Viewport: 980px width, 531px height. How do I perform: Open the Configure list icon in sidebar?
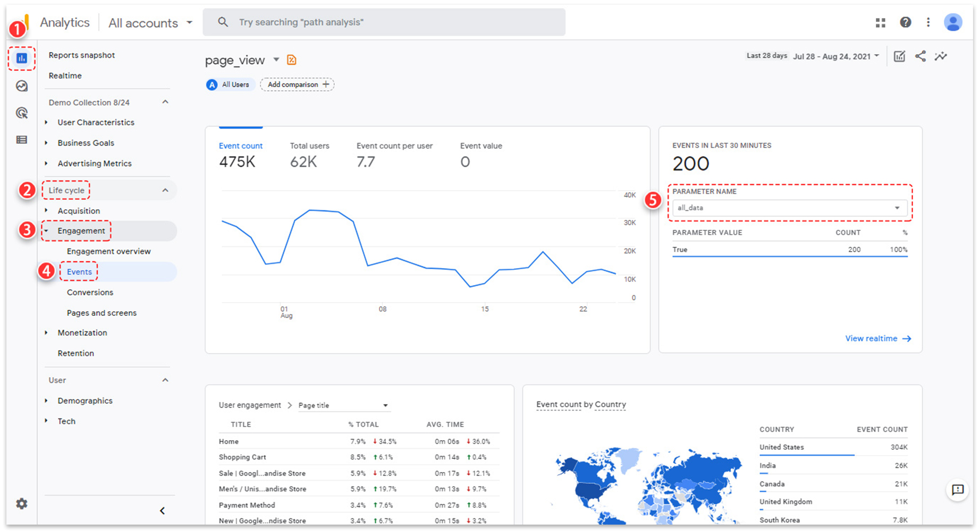coord(22,140)
